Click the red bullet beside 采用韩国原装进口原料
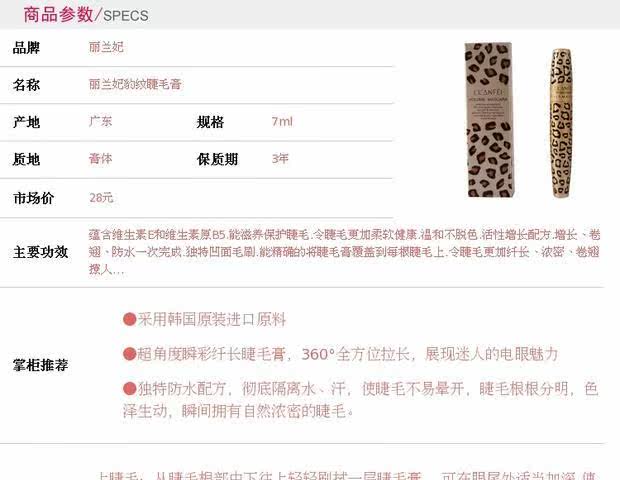Image resolution: width=620 pixels, height=480 pixels. (x=129, y=319)
